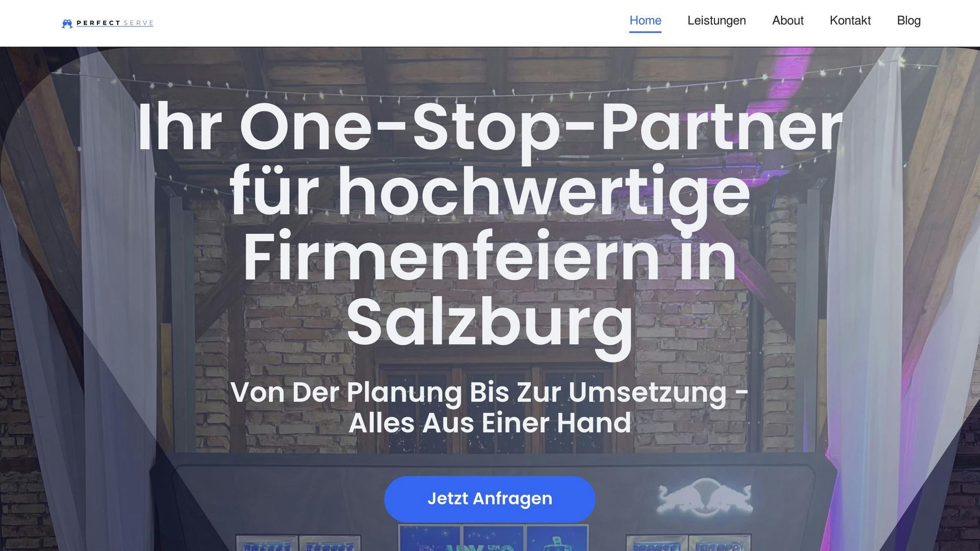Click the PERFECT SERVE wordmark text
Screen dimensions: 980x551
point(115,23)
